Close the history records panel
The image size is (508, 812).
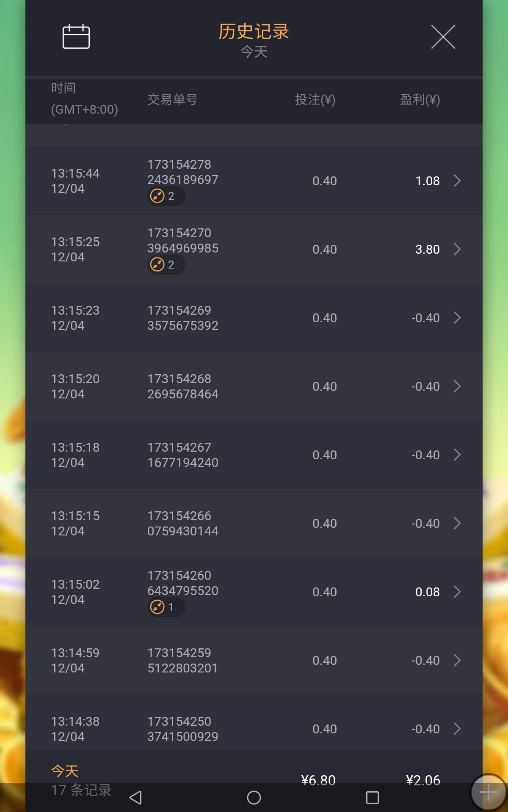tap(443, 37)
